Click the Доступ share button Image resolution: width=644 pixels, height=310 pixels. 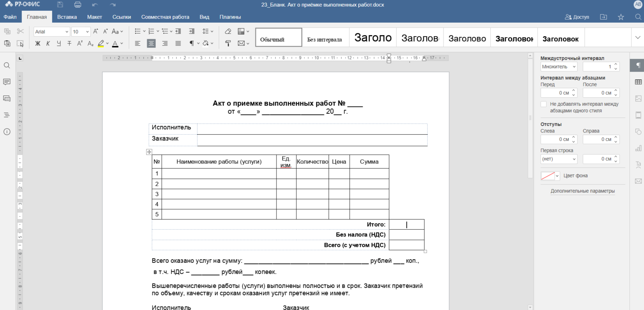577,17
